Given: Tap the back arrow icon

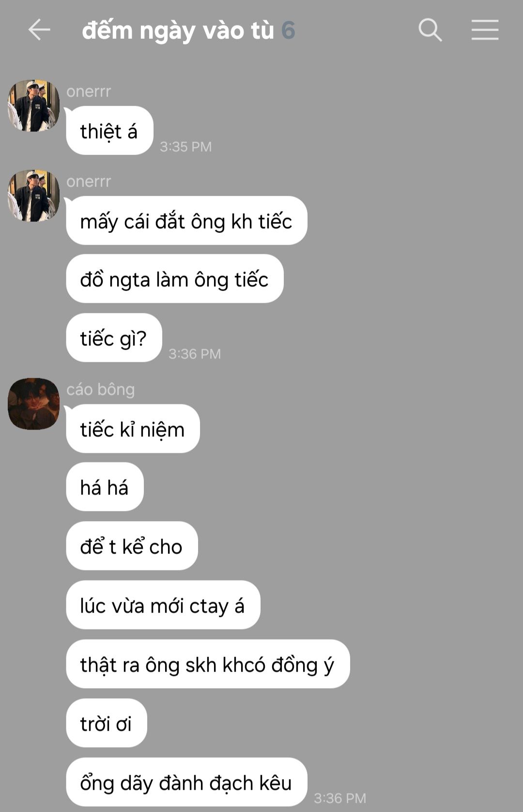Looking at the screenshot, I should click(39, 30).
